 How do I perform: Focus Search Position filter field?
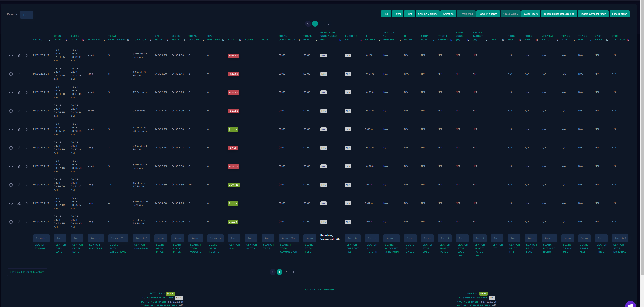[x=95, y=238]
